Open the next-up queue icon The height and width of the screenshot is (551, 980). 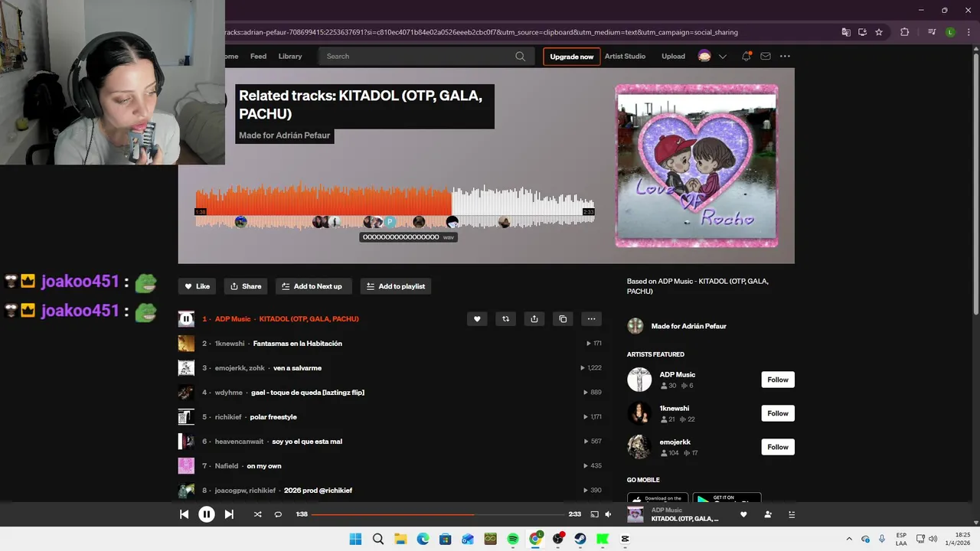pyautogui.click(x=792, y=514)
